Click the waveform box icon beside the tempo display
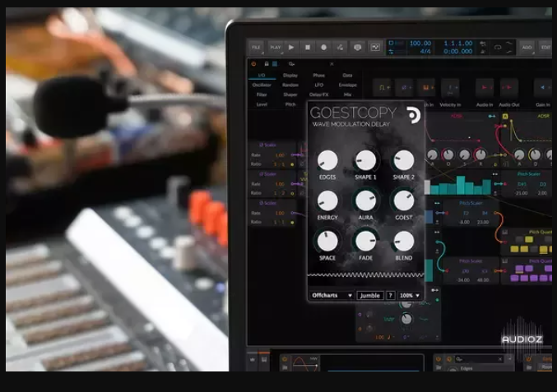 pyautogui.click(x=375, y=47)
